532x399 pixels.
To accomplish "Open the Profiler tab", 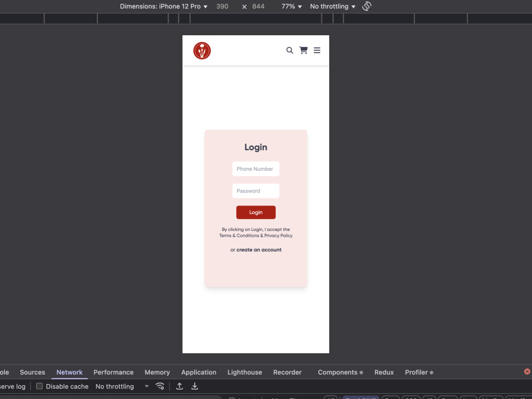I will tap(419, 372).
